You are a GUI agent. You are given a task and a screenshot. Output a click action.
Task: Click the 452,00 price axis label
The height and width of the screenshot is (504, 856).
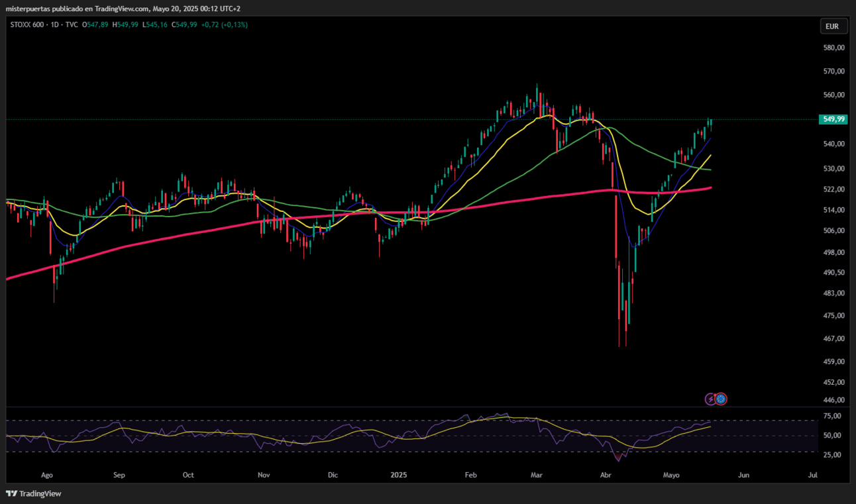833,382
